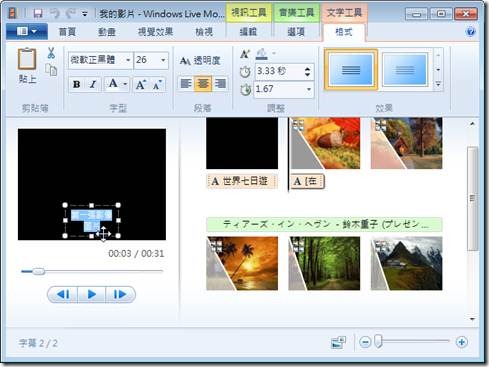Adjust the start time spinner arrows
Viewport: 489px width, 367px height.
(308, 71)
